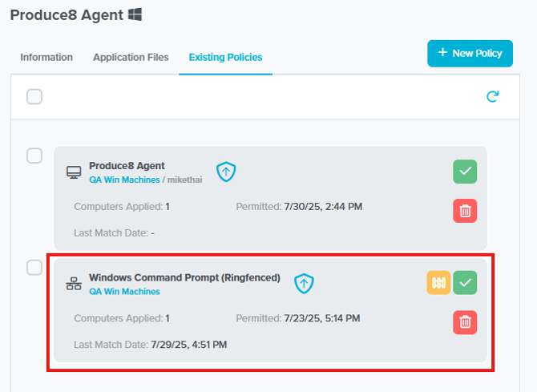Click the New Policy button
Viewport: 537px width, 392px height.
[x=470, y=53]
